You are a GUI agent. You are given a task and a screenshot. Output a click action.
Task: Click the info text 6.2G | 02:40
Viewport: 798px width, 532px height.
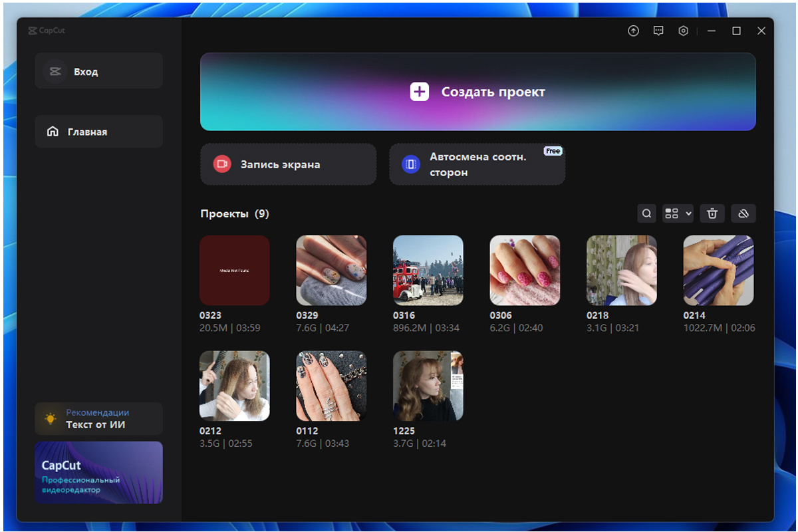click(517, 328)
